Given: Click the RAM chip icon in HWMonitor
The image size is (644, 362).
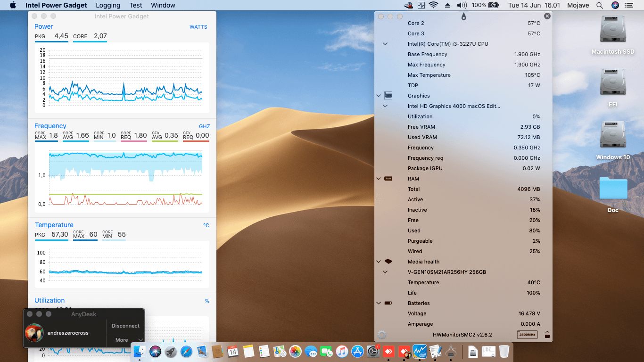Looking at the screenshot, I should point(388,179).
